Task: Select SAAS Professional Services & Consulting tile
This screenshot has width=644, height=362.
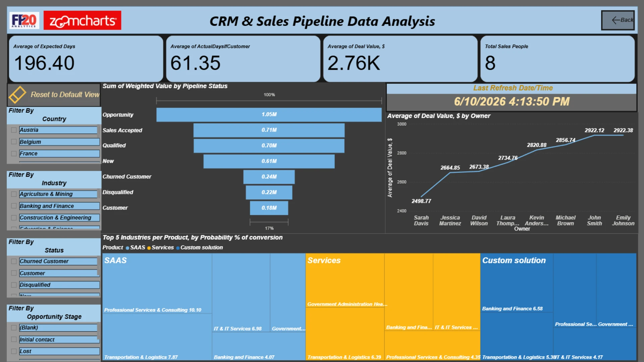Action: tap(157, 283)
